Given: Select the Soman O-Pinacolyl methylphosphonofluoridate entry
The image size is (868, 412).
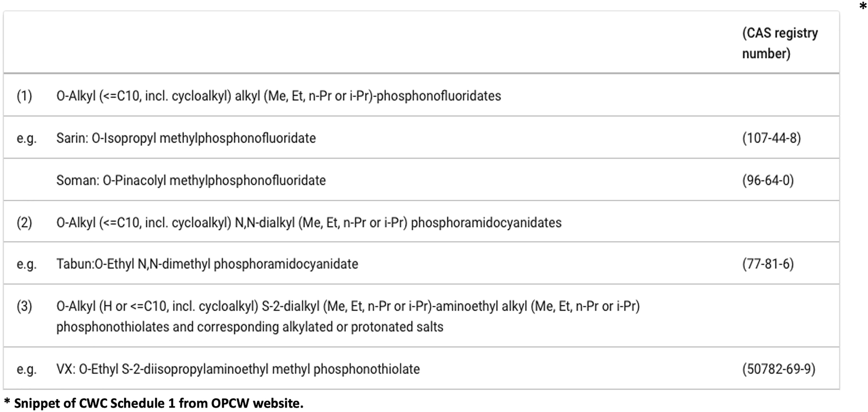Looking at the screenshot, I should (x=191, y=180).
